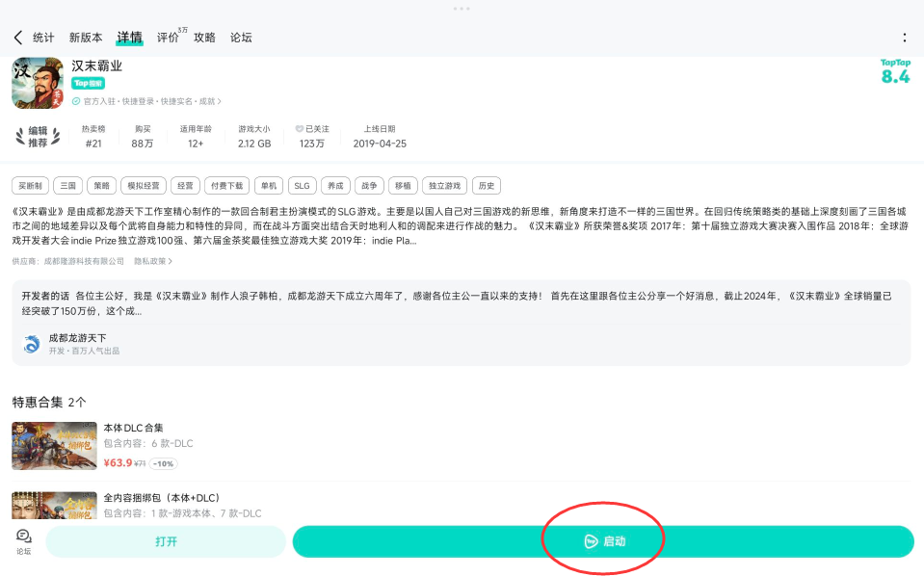Click the 模拟经营 tag
The image size is (924, 576).
pos(144,186)
